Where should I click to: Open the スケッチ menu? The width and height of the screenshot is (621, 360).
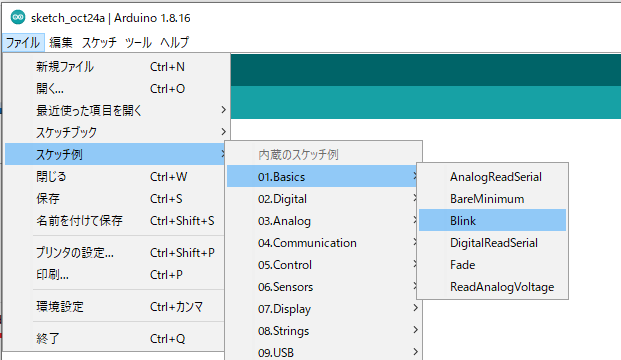click(99, 42)
